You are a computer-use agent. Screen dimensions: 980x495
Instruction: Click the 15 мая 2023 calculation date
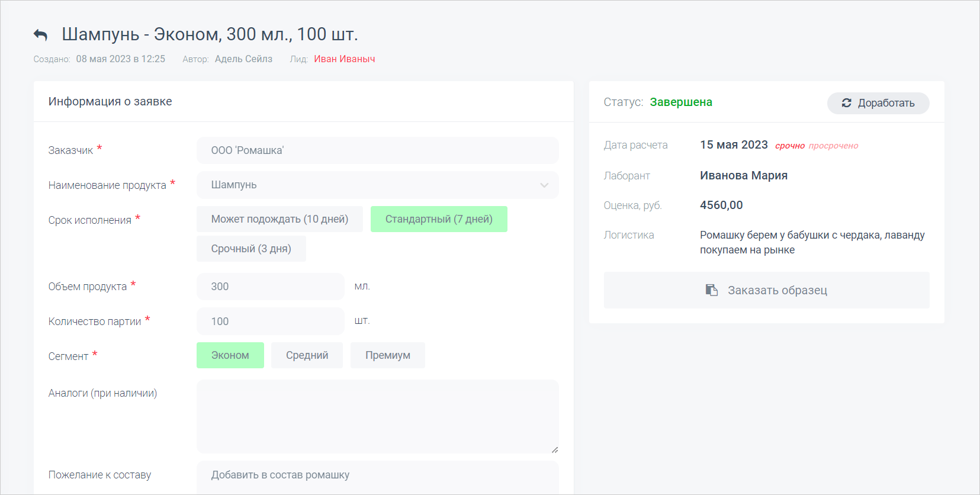pyautogui.click(x=734, y=145)
